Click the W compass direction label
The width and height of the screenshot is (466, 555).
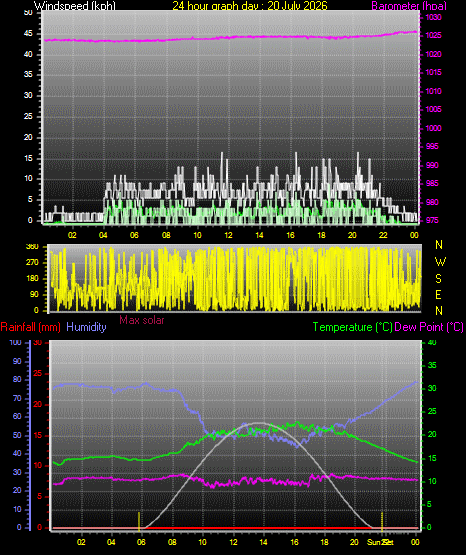(x=440, y=262)
